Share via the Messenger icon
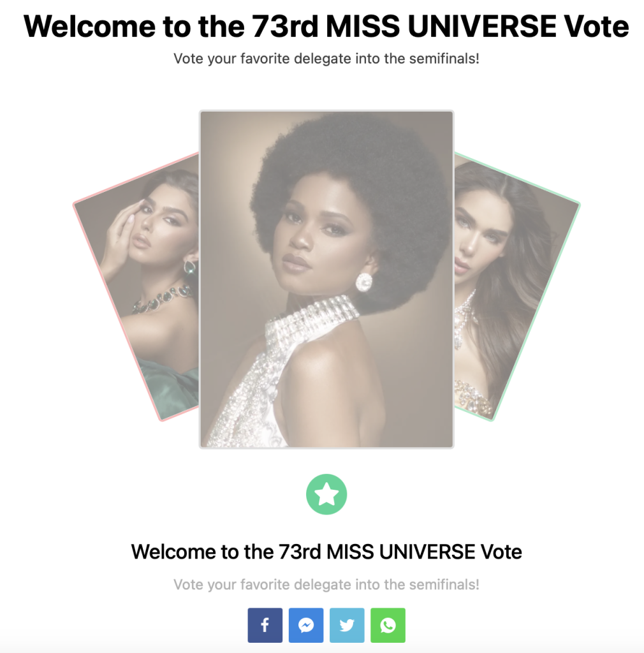The image size is (644, 653). coord(306,625)
